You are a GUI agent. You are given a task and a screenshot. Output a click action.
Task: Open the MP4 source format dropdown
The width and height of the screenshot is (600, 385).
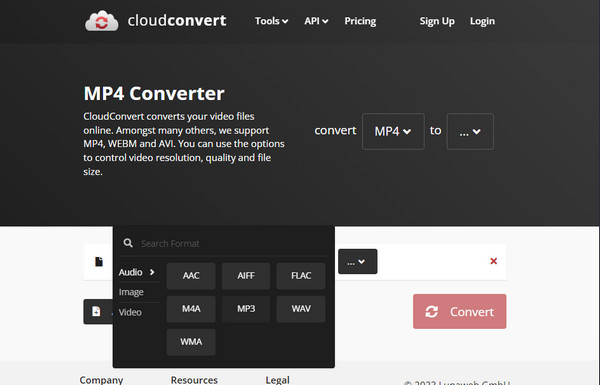tap(393, 131)
